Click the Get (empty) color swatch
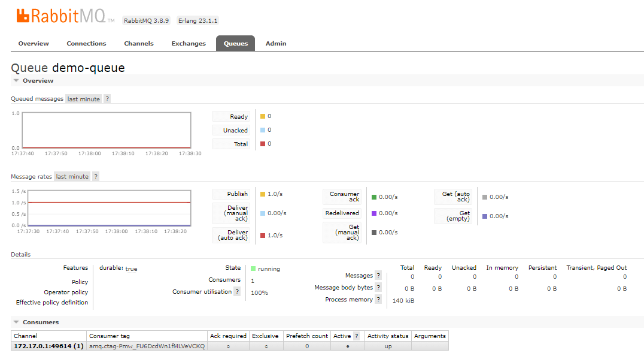This screenshot has width=644, height=359. click(485, 216)
